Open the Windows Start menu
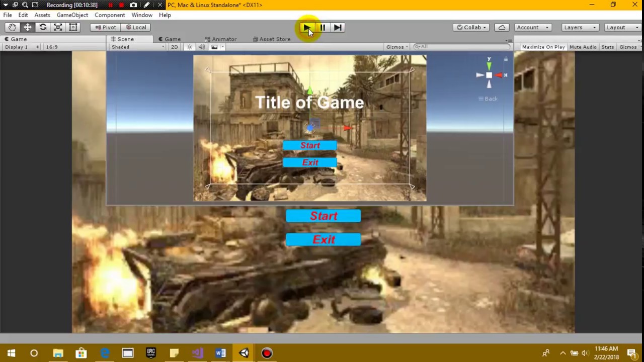Viewport: 644px width, 362px height. click(11, 353)
